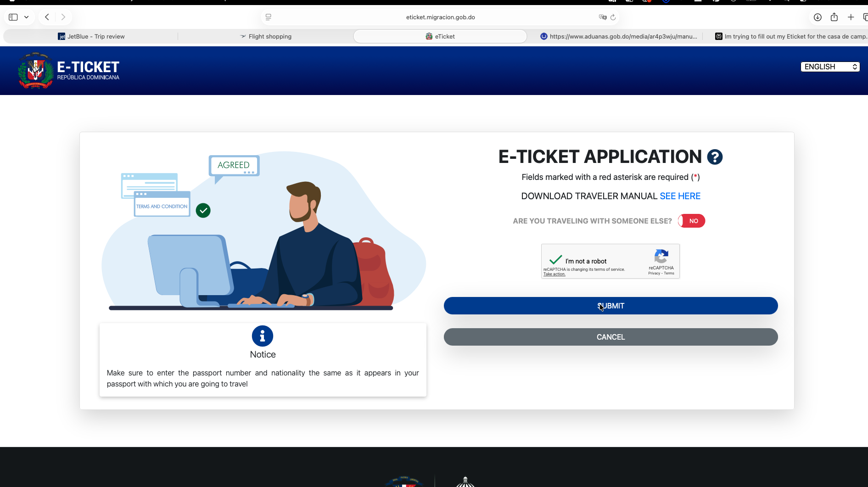This screenshot has height=487, width=868.
Task: Open page settings in the address bar
Action: pos(269,17)
